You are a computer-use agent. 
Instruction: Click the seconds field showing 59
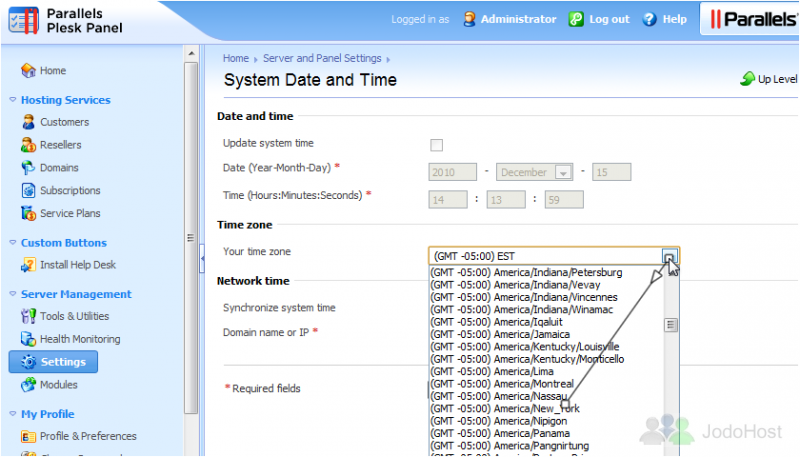(564, 200)
